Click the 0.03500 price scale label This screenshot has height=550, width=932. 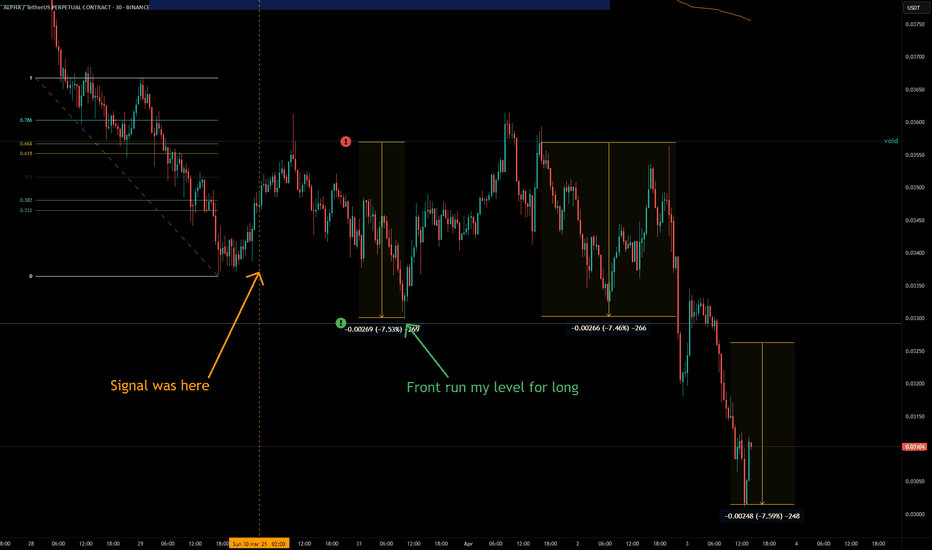tap(914, 188)
